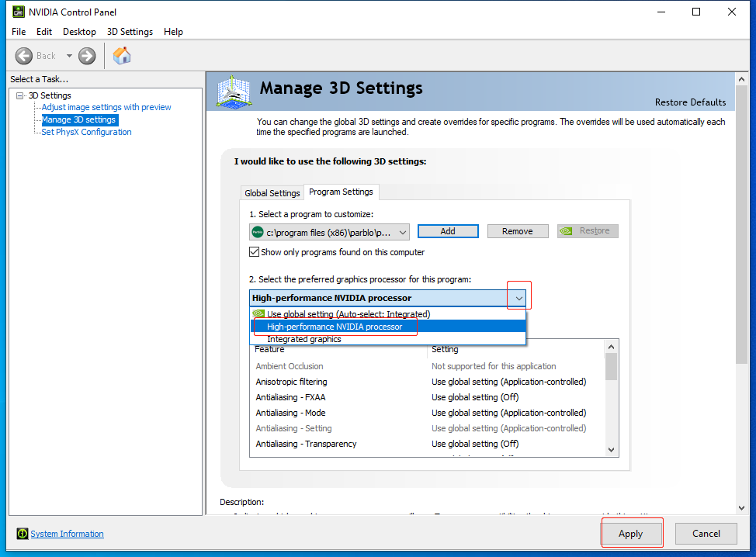Click the Back arrow icon in toolbar
The image size is (756, 557).
click(x=23, y=56)
